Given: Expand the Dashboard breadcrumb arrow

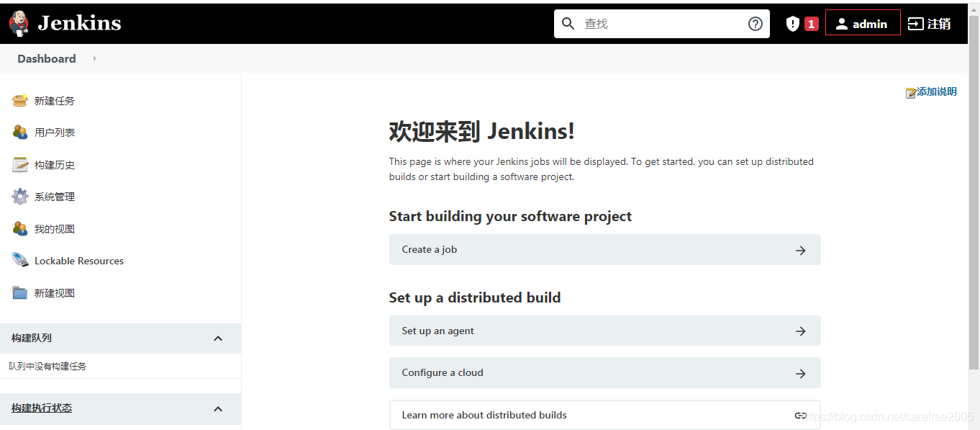Looking at the screenshot, I should (94, 58).
